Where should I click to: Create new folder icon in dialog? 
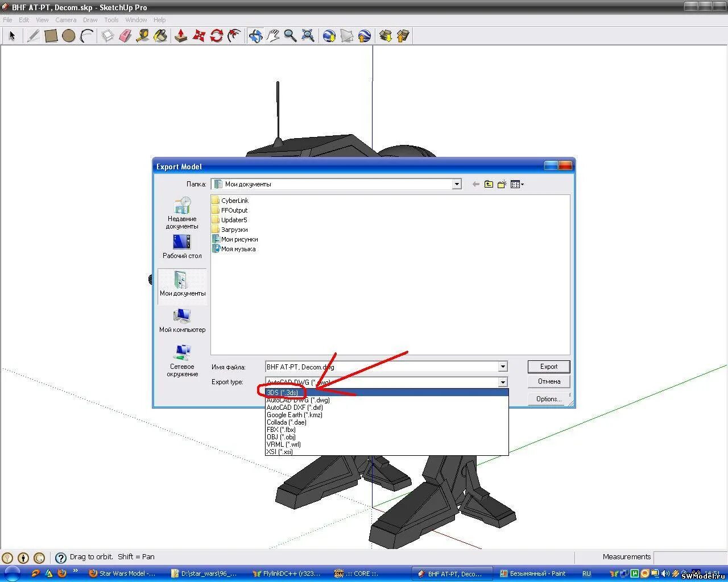point(502,184)
